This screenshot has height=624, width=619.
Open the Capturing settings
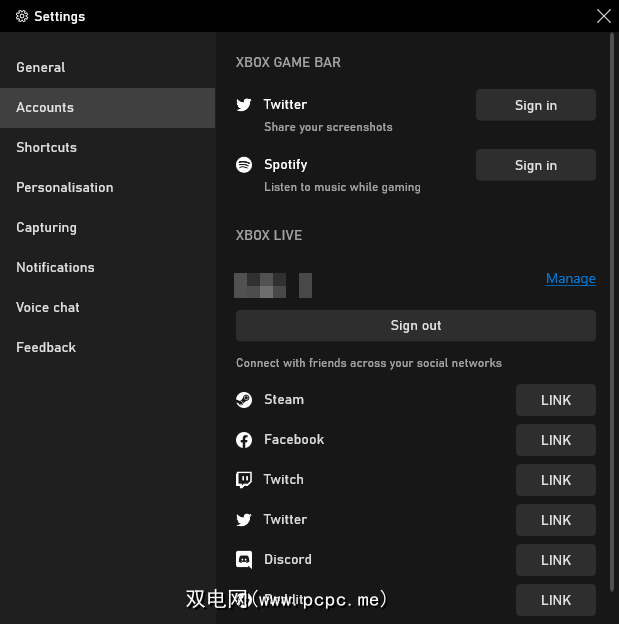(x=47, y=227)
